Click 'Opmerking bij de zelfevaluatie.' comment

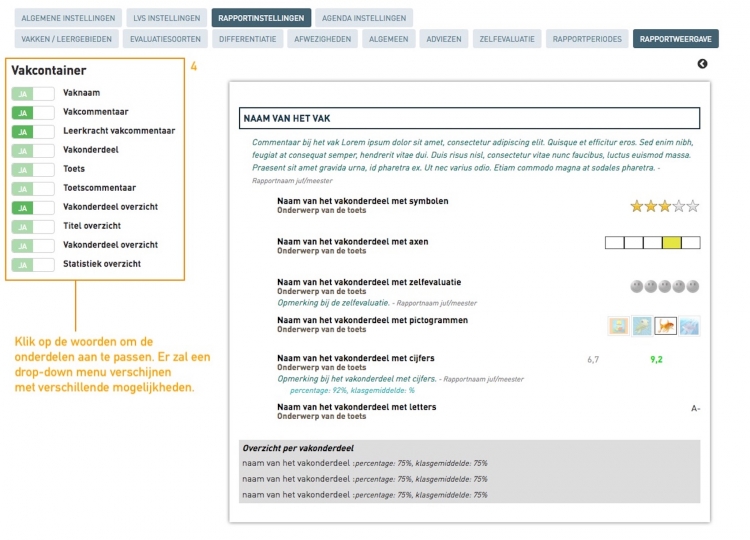(x=333, y=303)
